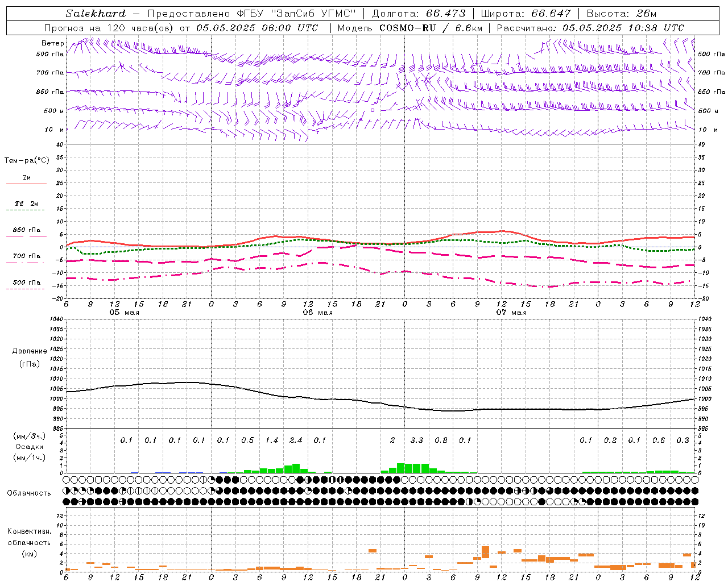Image resolution: width=728 pixels, height=582 pixels.
Task: Select the model label COSMO-RU / 6.6км
Action: point(431,28)
